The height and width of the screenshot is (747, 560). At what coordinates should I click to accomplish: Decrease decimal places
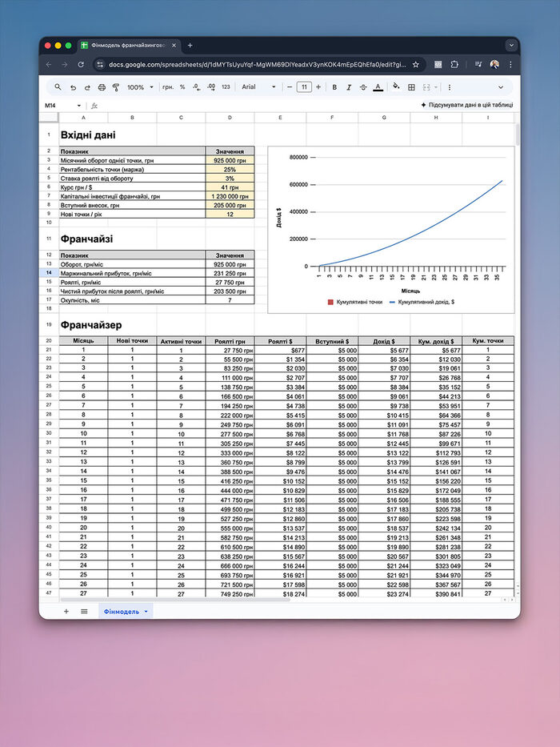pos(197,87)
